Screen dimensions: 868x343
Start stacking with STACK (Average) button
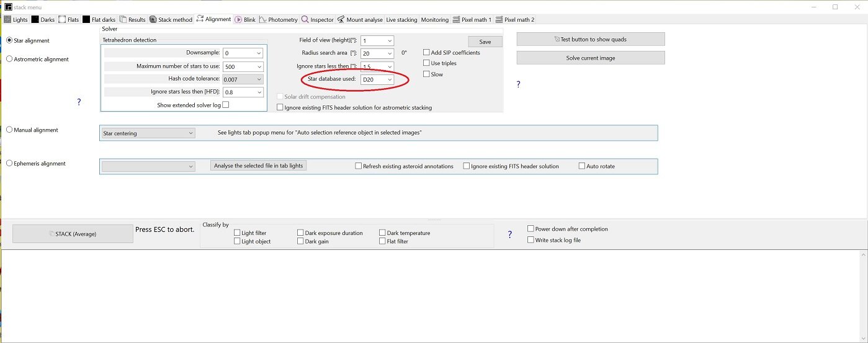(73, 234)
